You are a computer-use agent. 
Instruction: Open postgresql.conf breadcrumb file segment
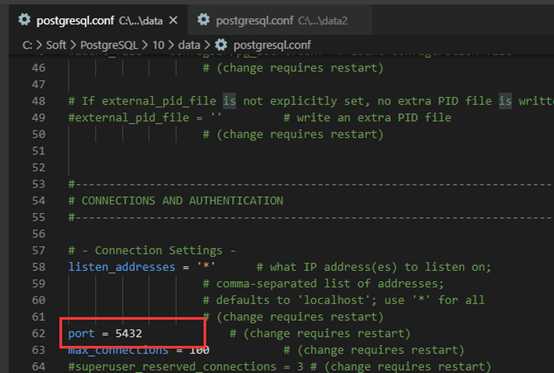point(272,45)
